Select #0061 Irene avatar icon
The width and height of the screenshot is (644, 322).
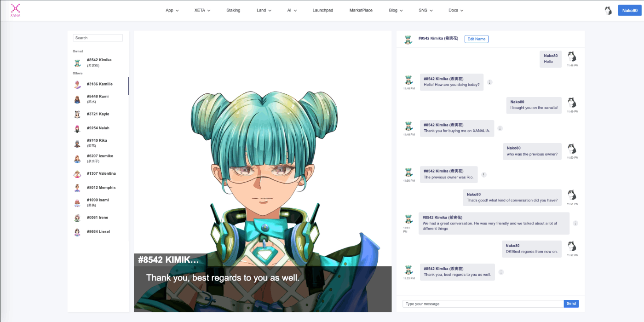77,218
